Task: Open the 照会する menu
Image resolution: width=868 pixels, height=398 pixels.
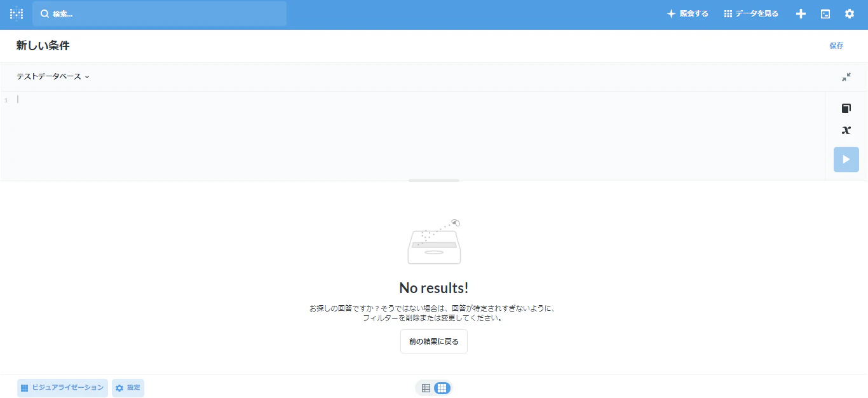Action: pos(687,14)
